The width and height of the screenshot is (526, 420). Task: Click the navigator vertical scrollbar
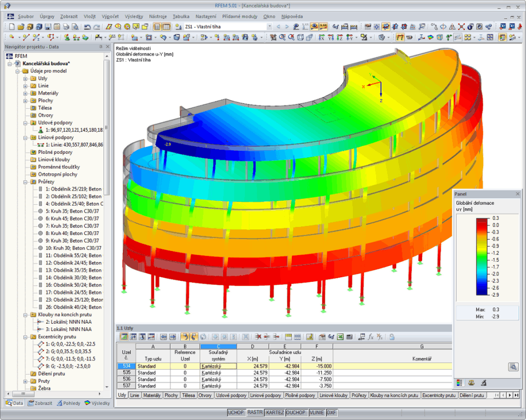pyautogui.click(x=107, y=128)
